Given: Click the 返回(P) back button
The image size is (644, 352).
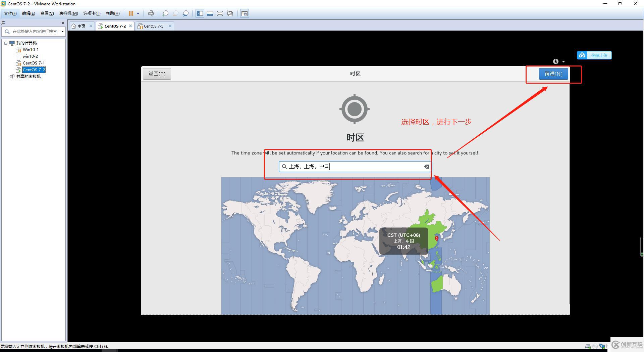Looking at the screenshot, I should [157, 74].
